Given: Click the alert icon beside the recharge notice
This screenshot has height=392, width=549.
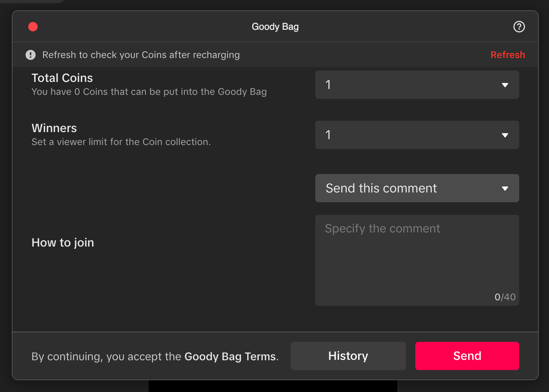Looking at the screenshot, I should [x=31, y=55].
